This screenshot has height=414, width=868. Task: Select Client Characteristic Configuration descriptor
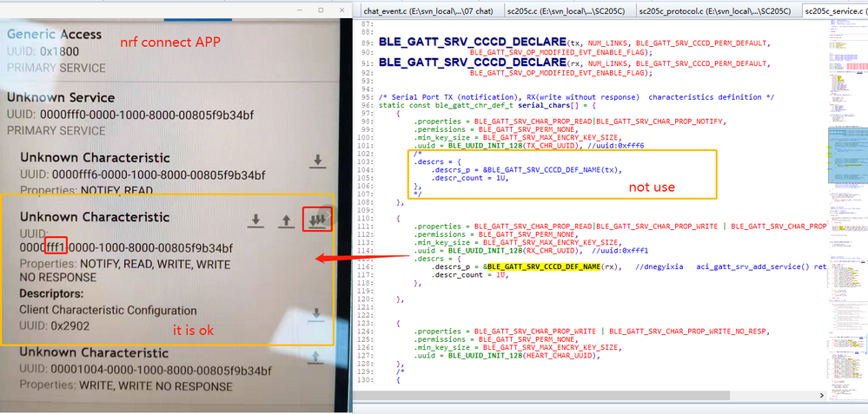[108, 310]
